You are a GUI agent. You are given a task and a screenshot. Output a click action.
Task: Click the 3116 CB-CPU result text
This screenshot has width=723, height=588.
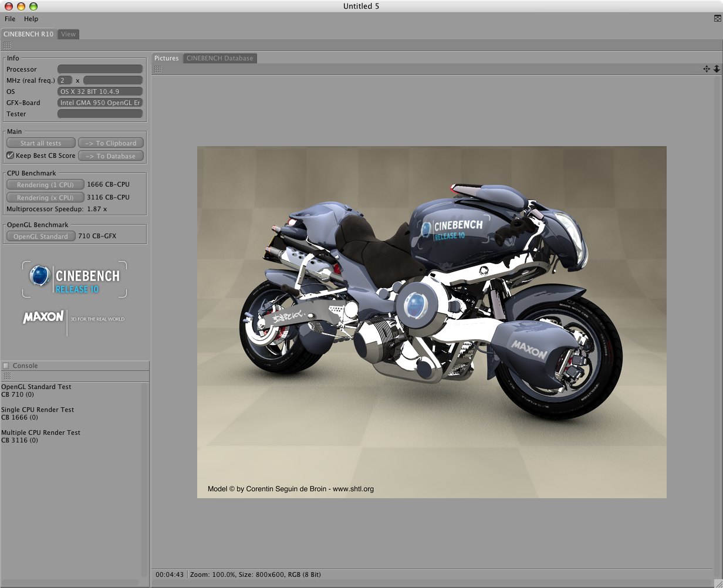pos(108,197)
